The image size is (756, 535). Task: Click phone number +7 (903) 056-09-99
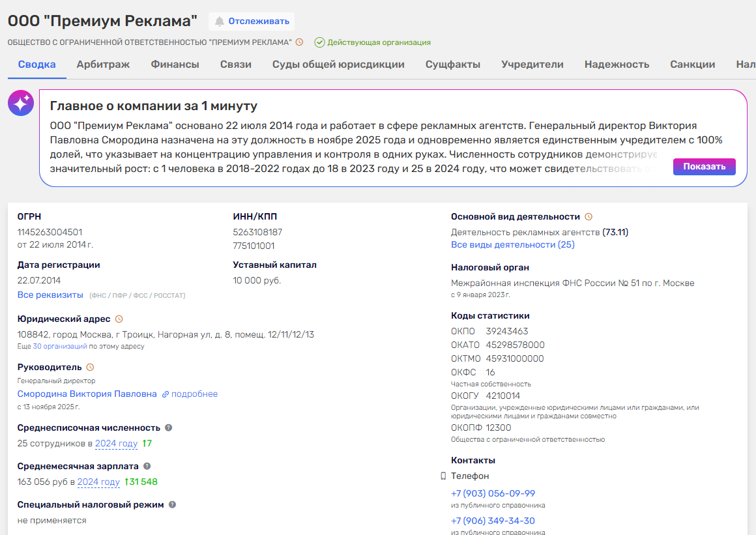pyautogui.click(x=493, y=493)
